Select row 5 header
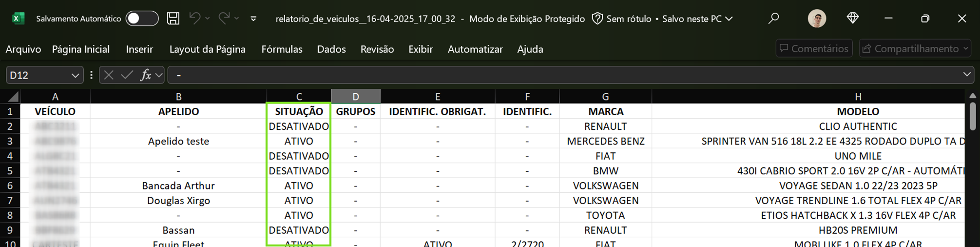The image size is (980, 247). coord(10,171)
